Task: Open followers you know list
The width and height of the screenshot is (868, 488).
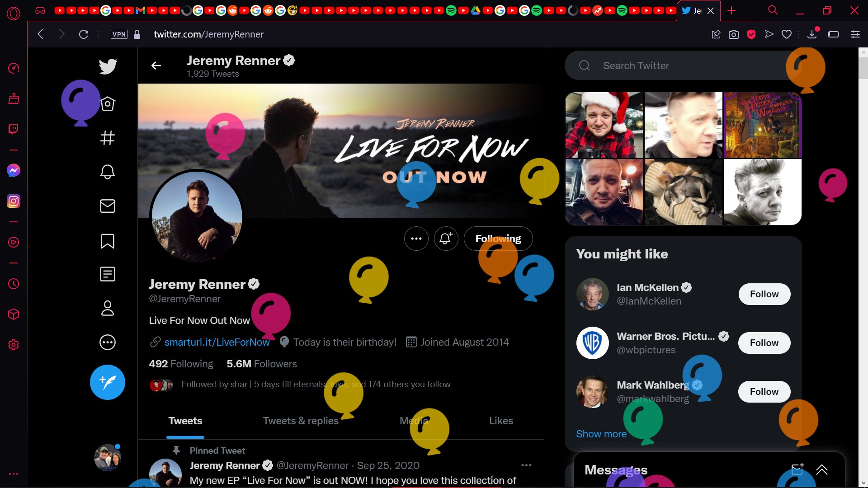Action: 316,385
